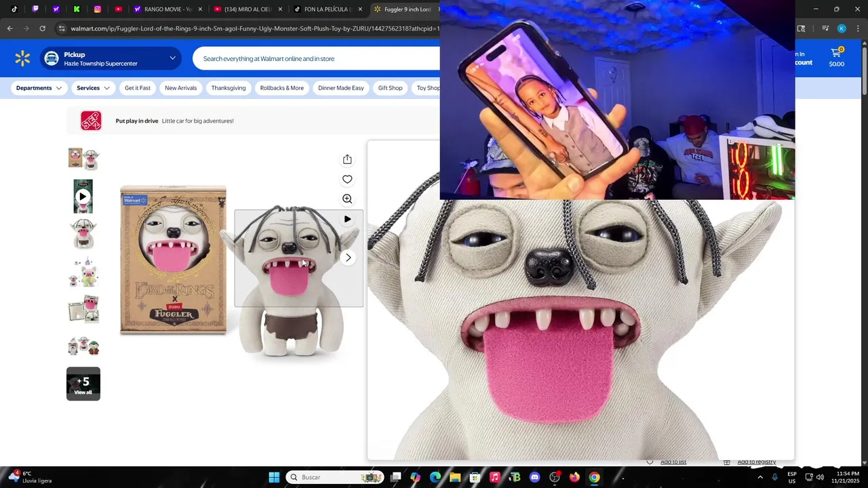Select the video thumbnail with play button
Image resolution: width=868 pixels, height=488 pixels.
coord(83,197)
